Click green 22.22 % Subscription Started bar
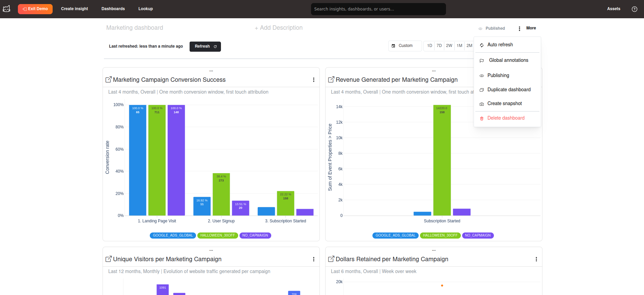This screenshot has height=295, width=644. pos(285,203)
